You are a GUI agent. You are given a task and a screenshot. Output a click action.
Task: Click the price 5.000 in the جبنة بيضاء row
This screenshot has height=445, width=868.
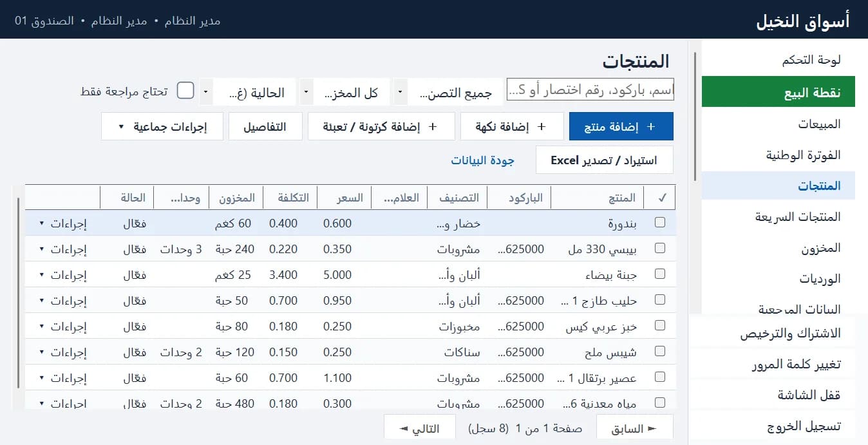click(x=337, y=275)
